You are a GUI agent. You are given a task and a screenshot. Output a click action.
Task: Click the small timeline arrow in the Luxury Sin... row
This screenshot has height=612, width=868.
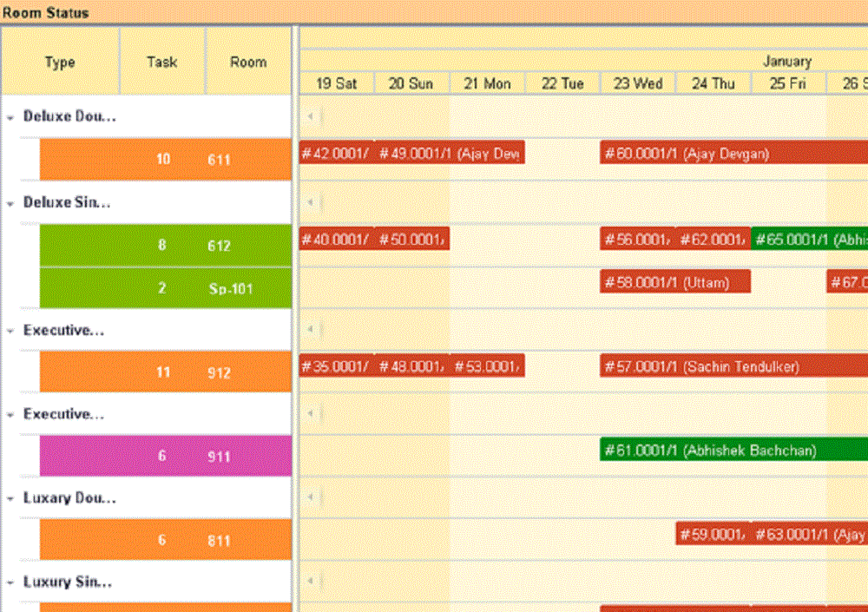[x=311, y=581]
